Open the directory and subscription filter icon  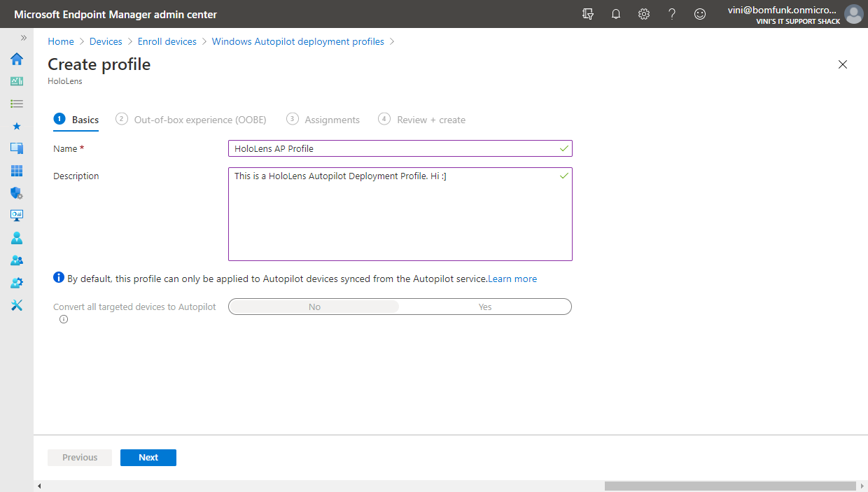point(588,14)
